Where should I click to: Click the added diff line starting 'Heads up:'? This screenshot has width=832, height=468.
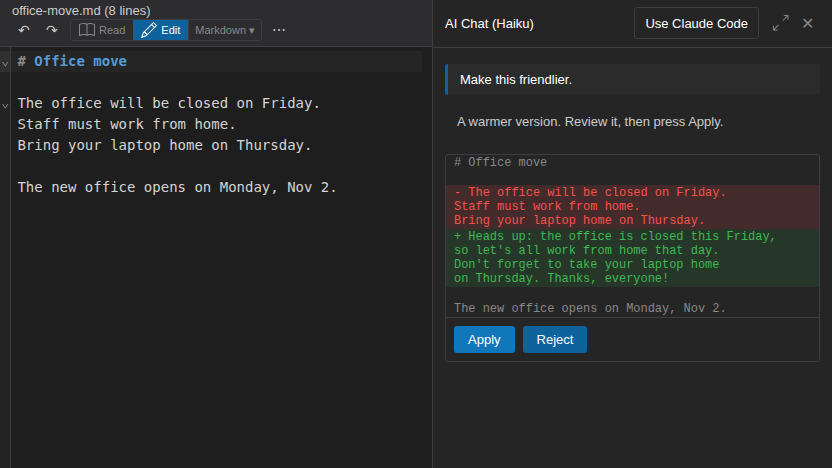click(614, 236)
